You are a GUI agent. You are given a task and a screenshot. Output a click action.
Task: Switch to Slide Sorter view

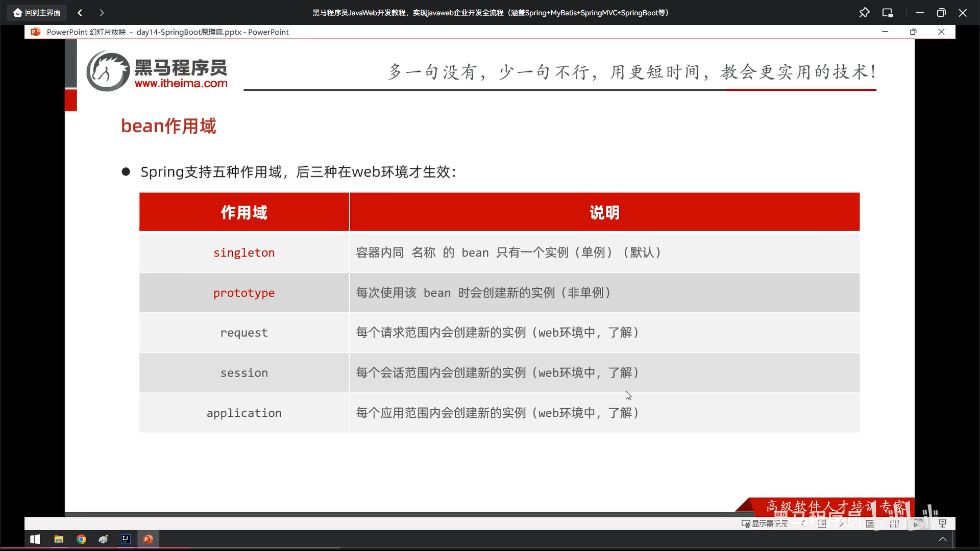pyautogui.click(x=894, y=523)
